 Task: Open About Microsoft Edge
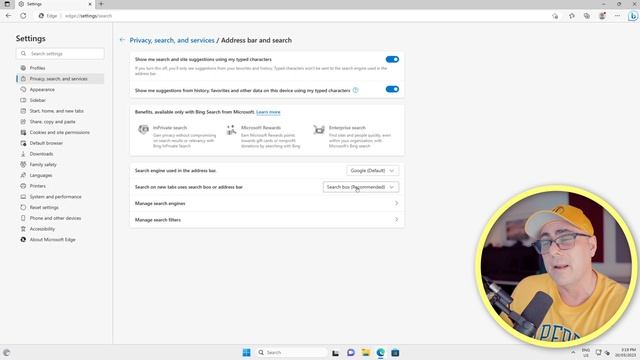pos(60,240)
